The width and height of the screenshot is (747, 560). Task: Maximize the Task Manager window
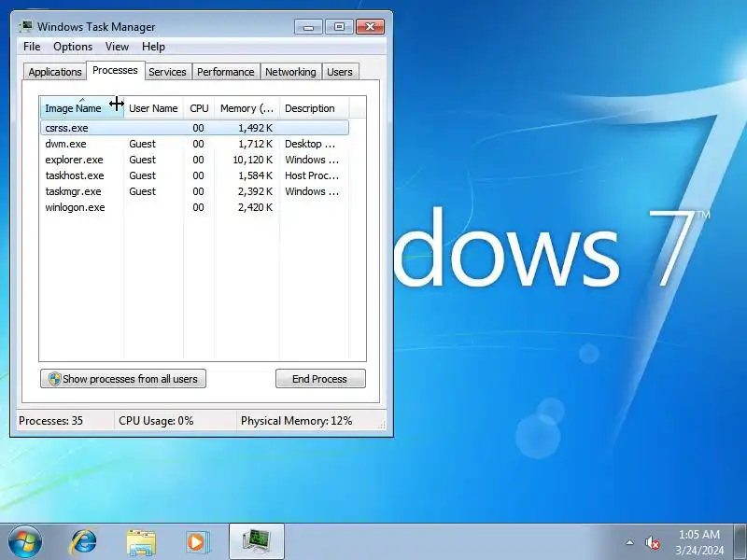pyautogui.click(x=339, y=27)
